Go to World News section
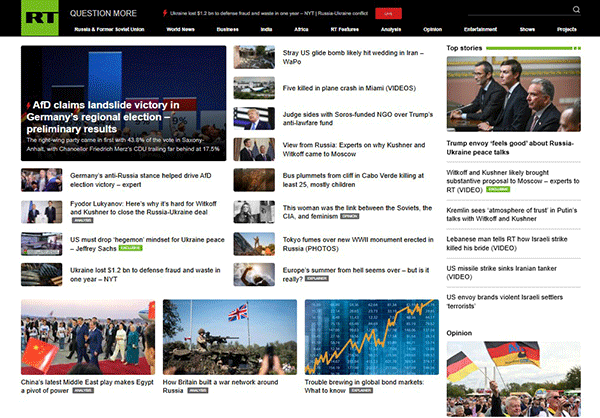The width and height of the screenshot is (600, 418). click(x=180, y=29)
